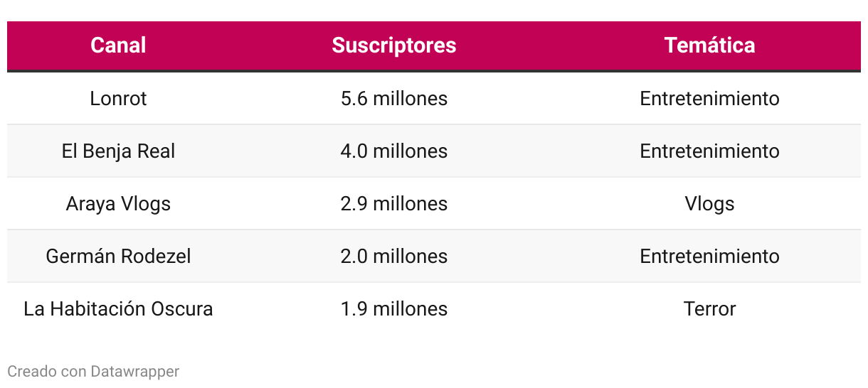The width and height of the screenshot is (868, 388).
Task: Select La Habitación Oscura cell
Action: pyautogui.click(x=118, y=308)
